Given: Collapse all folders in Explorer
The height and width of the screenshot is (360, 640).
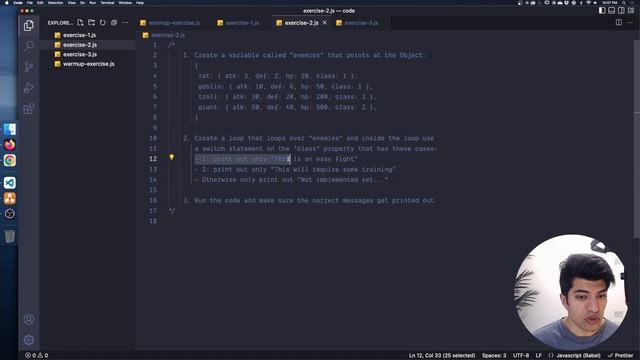Looking at the screenshot, I should pos(114,22).
